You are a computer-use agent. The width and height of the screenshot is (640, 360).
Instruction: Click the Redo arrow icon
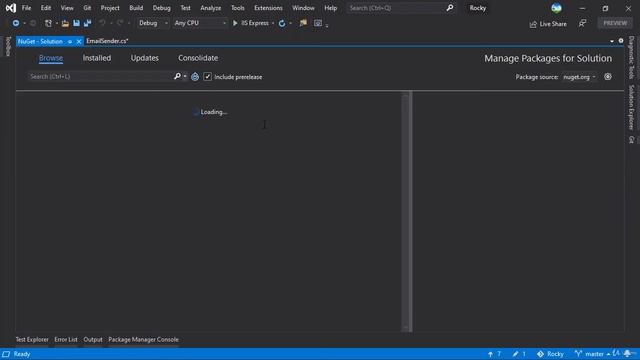coord(120,23)
